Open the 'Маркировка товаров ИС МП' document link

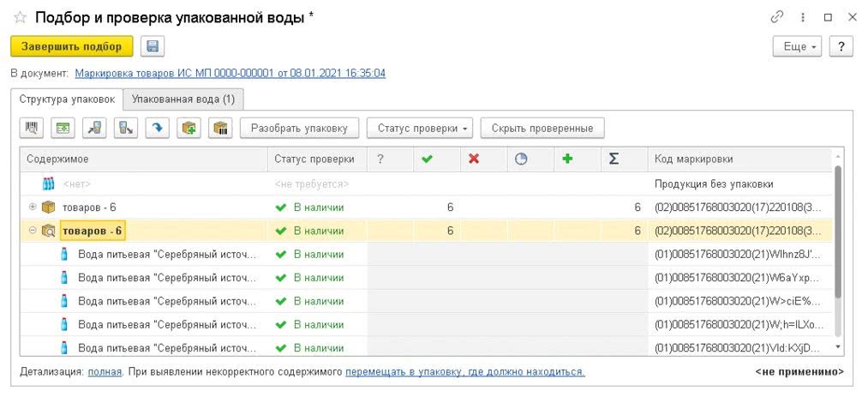coord(230,73)
